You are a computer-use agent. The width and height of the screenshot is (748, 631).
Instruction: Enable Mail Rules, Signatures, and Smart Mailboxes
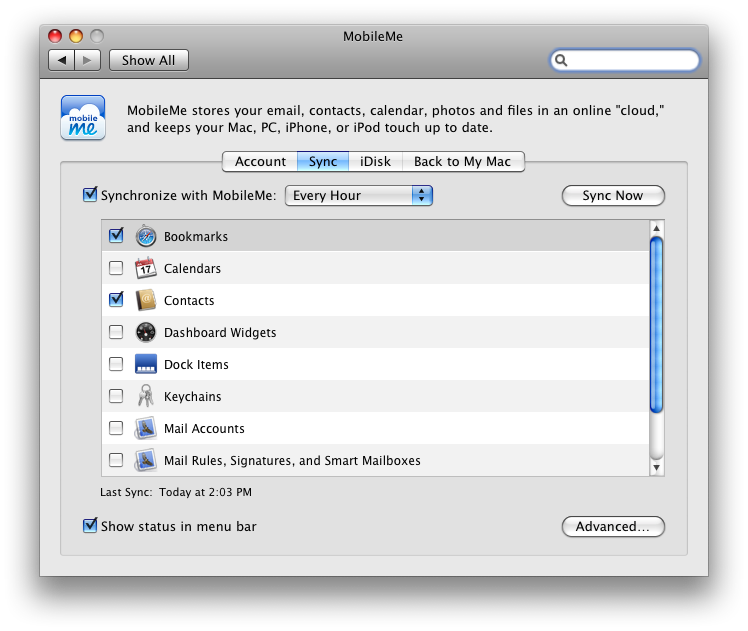tap(116, 460)
